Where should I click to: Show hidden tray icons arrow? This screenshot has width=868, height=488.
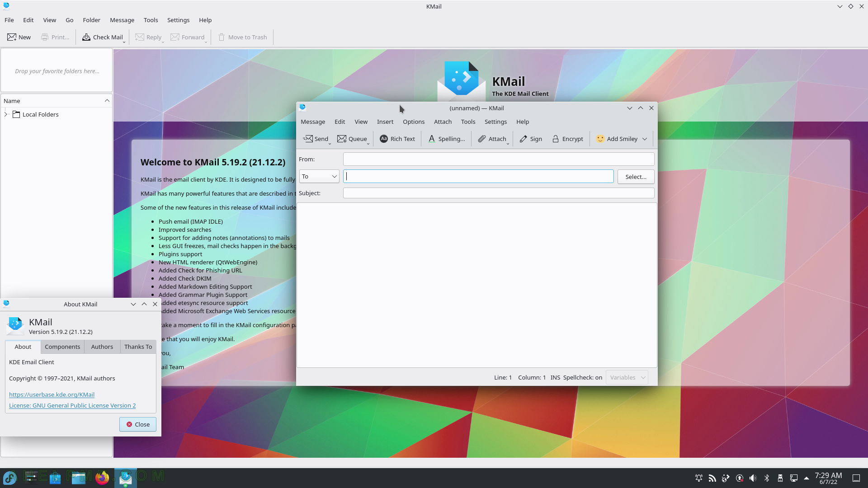coord(807,478)
